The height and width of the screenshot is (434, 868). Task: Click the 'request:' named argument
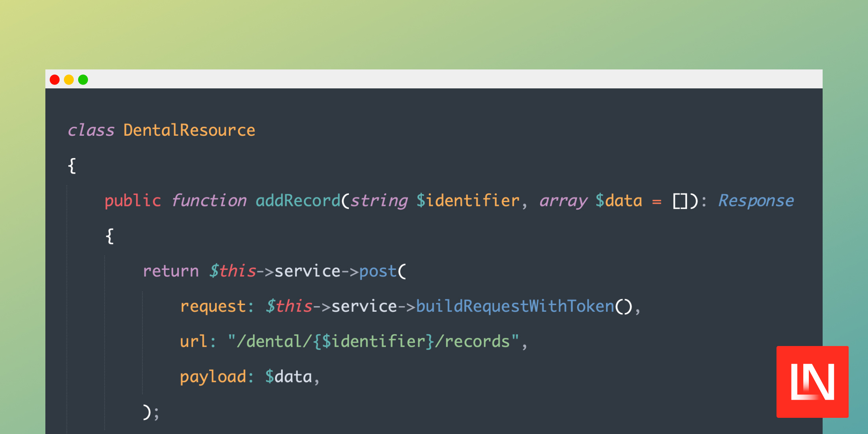[x=217, y=307]
